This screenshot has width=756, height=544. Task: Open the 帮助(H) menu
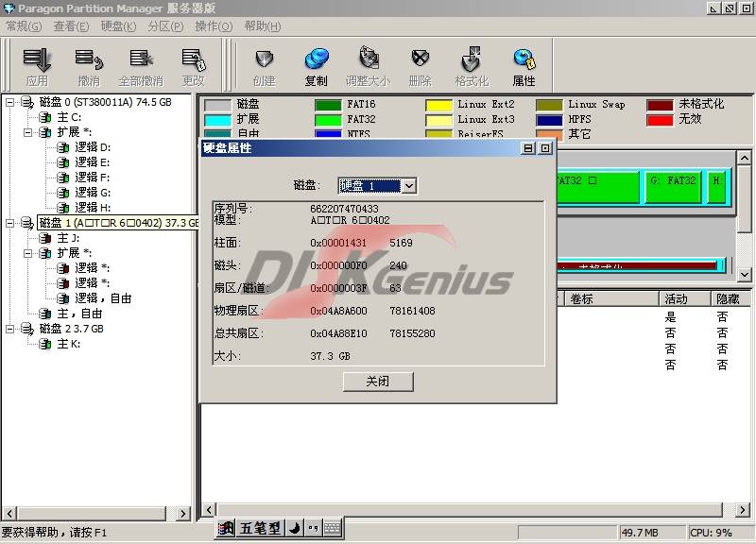pos(263,26)
